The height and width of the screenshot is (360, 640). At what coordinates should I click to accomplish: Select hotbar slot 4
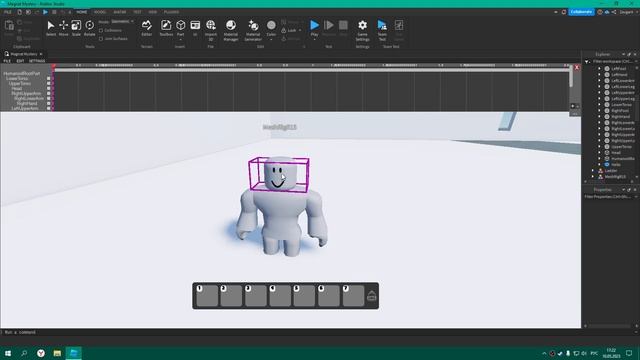(280, 296)
